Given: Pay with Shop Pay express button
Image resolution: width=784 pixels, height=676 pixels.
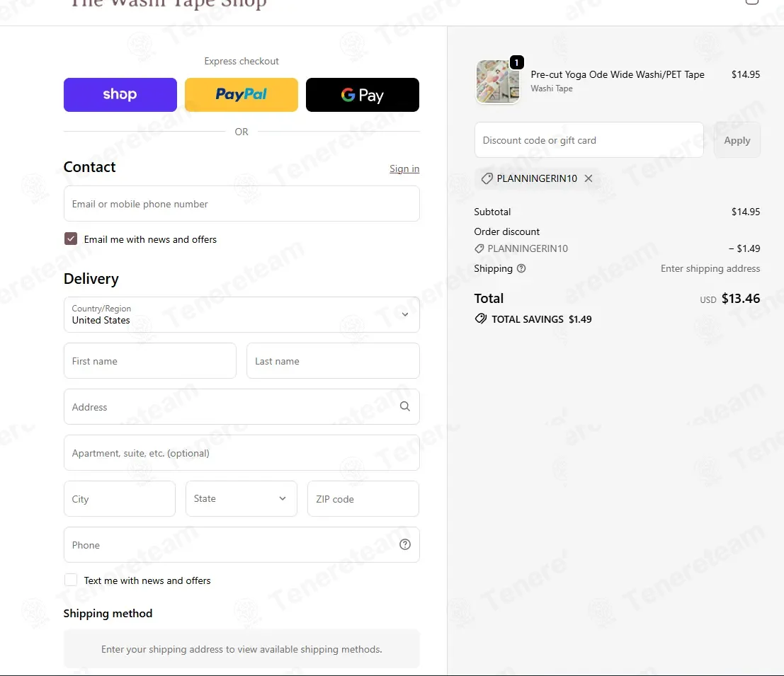Looking at the screenshot, I should 120,95.
